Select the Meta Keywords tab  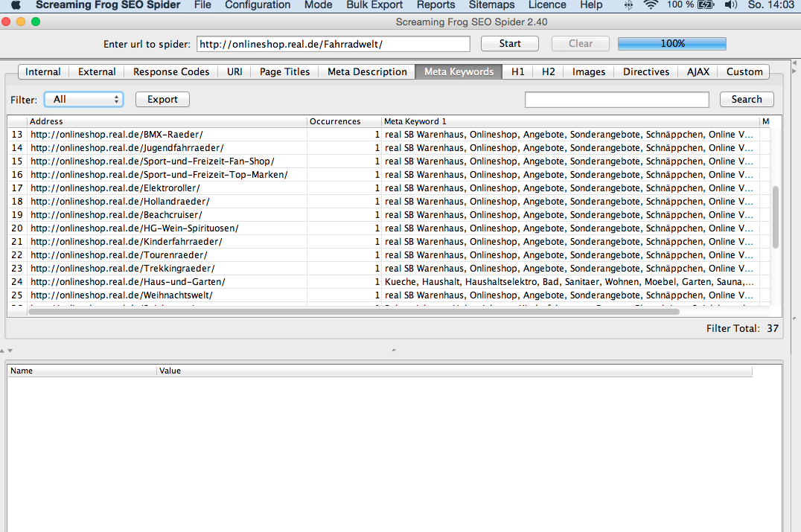(x=459, y=72)
